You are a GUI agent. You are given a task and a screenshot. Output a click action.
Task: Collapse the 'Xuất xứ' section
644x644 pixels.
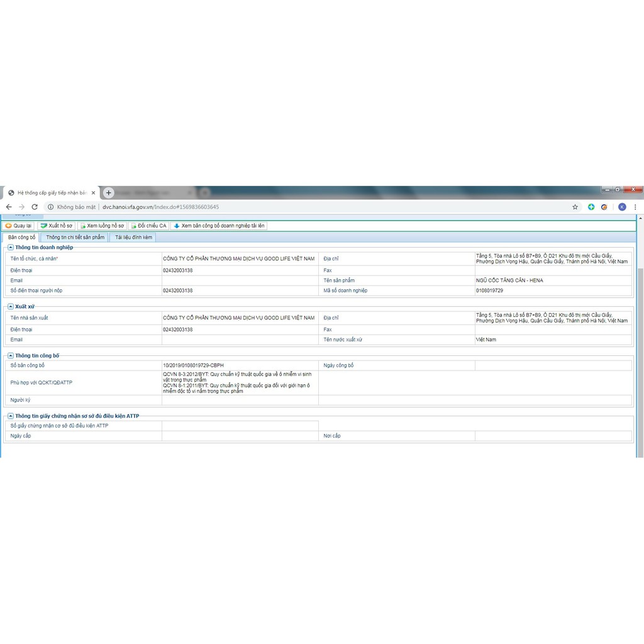(11, 306)
